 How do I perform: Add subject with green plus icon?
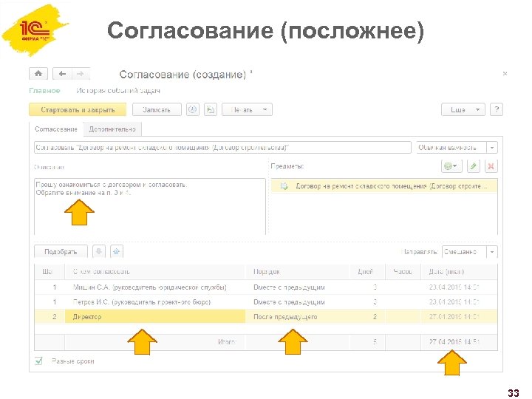[x=451, y=166]
